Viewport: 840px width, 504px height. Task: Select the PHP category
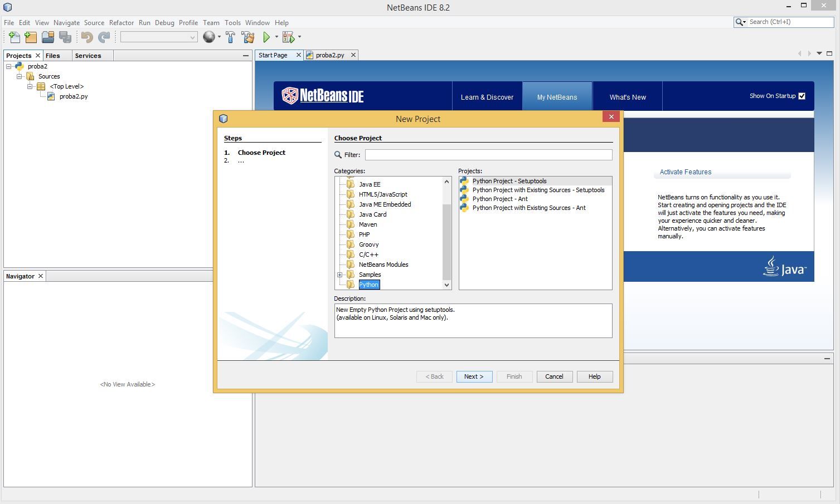365,234
